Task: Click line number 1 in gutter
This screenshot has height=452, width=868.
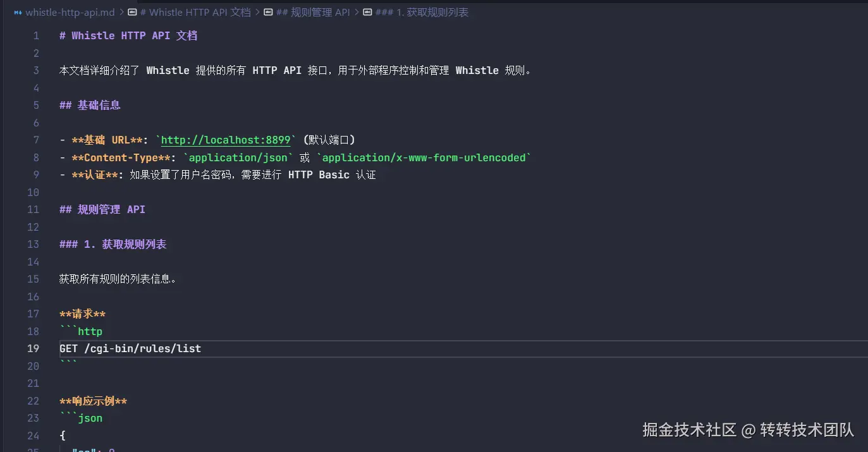Action: (x=36, y=35)
